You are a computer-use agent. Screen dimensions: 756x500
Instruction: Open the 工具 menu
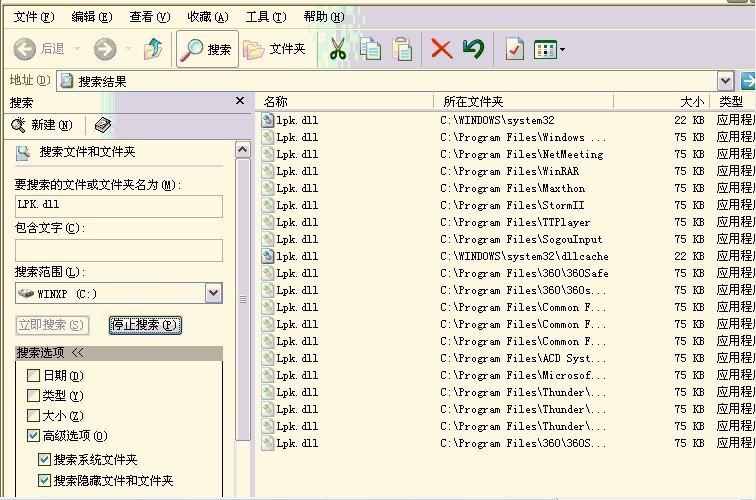266,17
